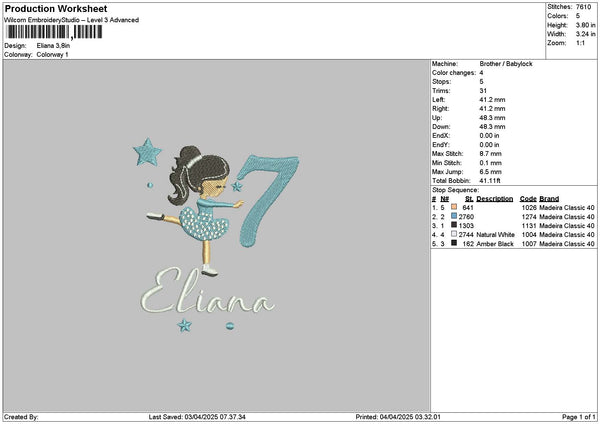
Task: Click the Left value '41.2 mm'
Action: click(x=492, y=100)
